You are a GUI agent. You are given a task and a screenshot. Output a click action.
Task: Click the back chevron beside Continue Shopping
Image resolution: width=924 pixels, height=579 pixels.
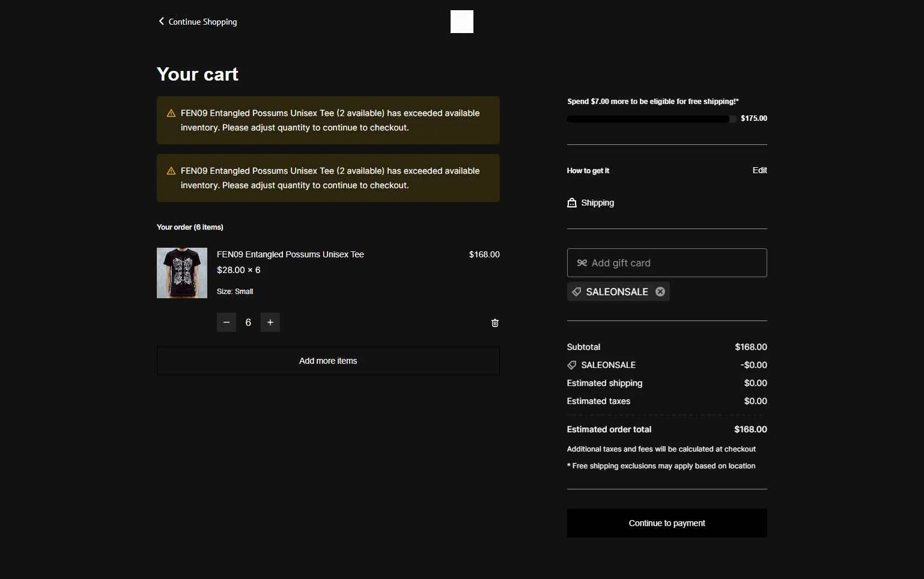[161, 21]
